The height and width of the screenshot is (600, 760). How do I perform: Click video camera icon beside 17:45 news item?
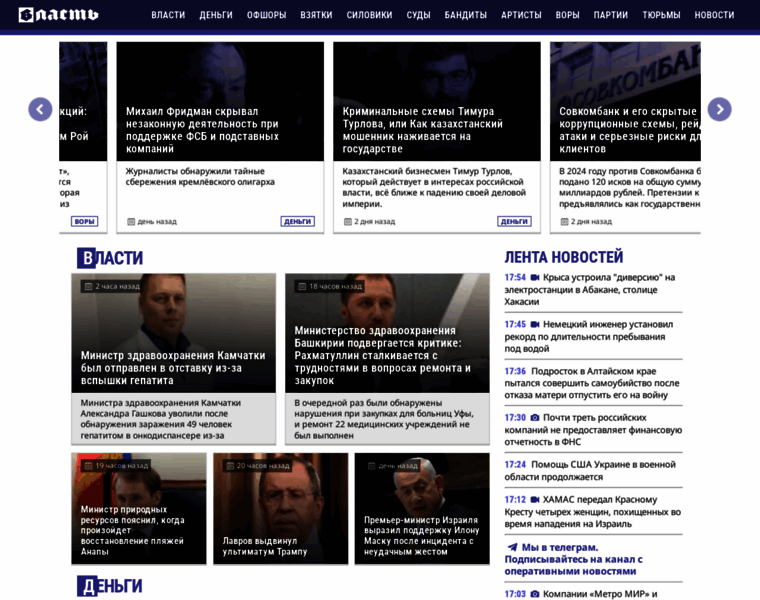535,324
